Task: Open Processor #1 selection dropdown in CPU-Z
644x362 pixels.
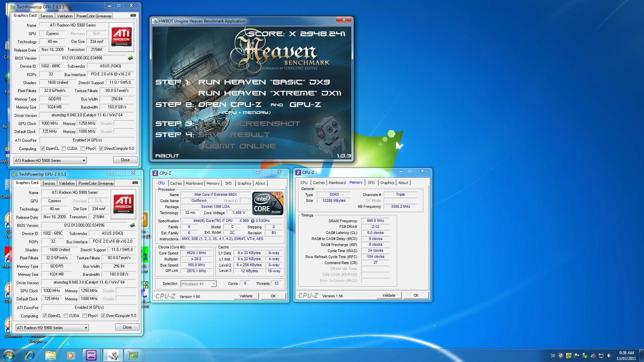Action: 198,284
